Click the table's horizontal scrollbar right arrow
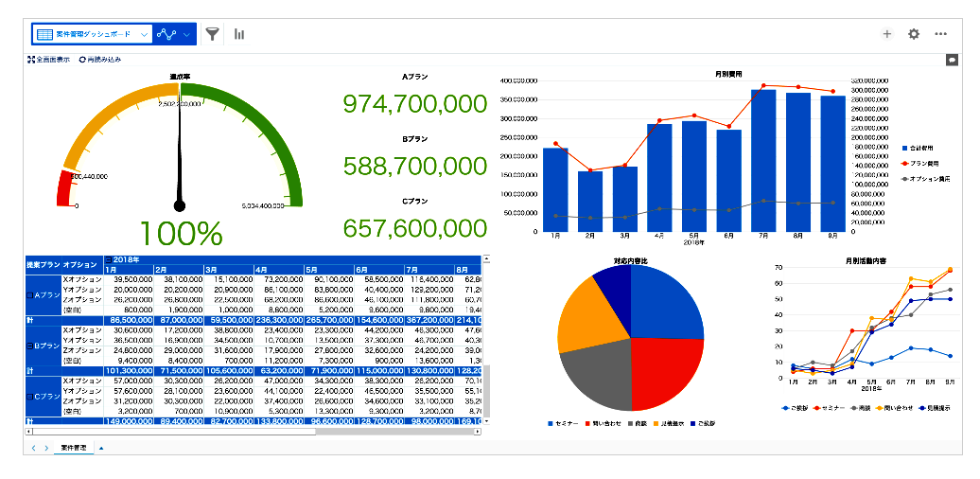Image resolution: width=980 pixels, height=479 pixels. [478, 431]
